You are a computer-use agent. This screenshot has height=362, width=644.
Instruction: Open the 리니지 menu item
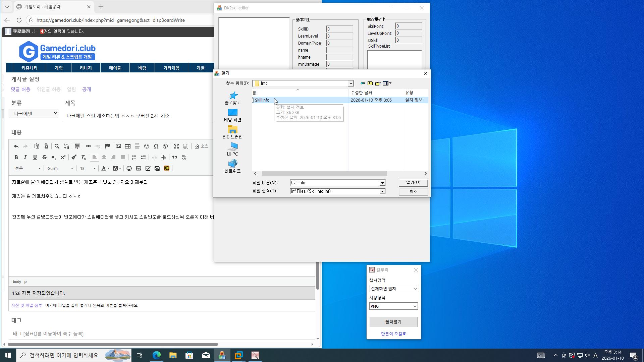[86, 68]
